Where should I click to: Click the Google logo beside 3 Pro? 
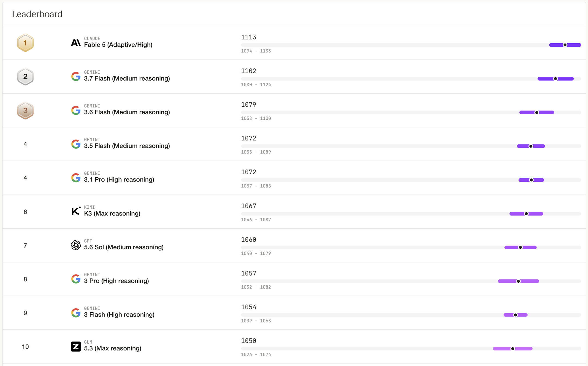pos(76,279)
